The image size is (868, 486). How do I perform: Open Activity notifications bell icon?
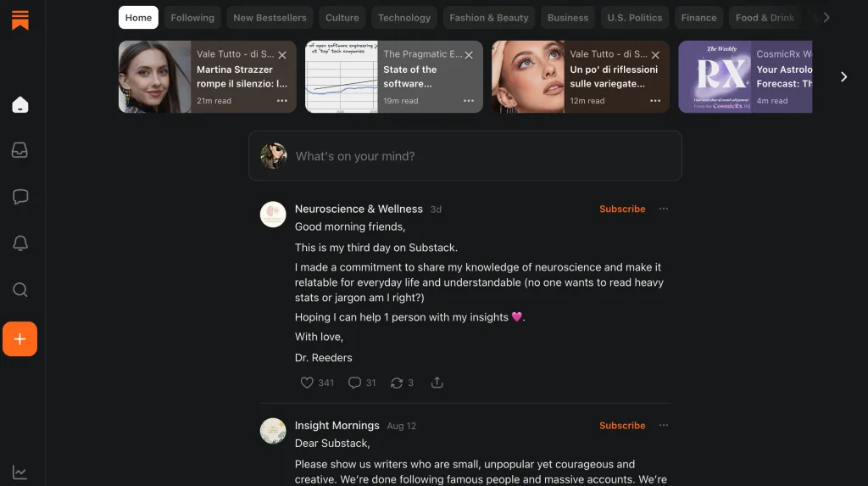[x=20, y=243]
